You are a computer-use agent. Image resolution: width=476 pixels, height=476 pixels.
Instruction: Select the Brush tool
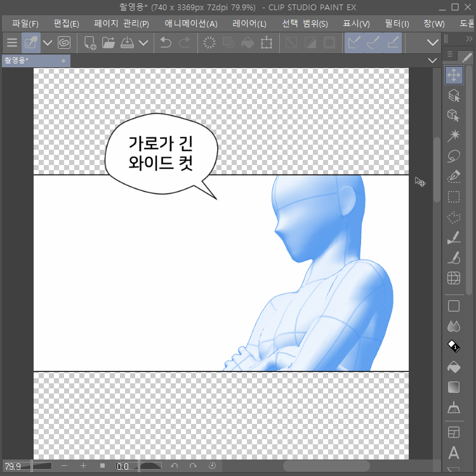454,258
